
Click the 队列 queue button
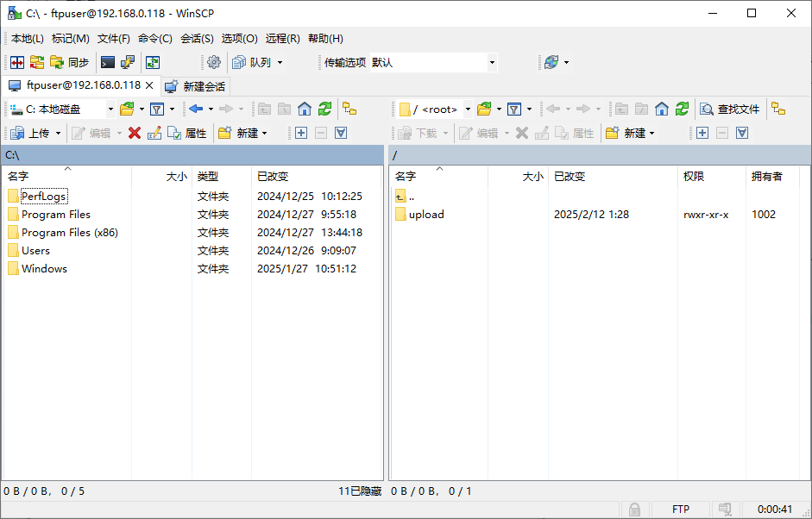click(252, 63)
